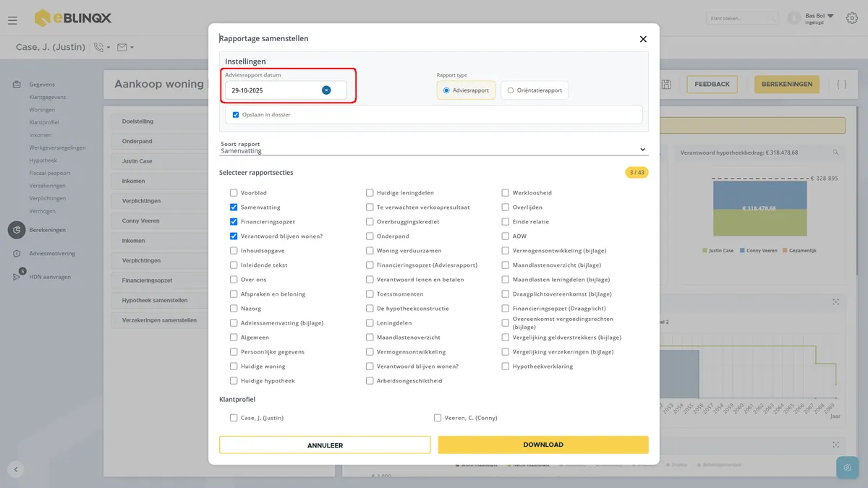
Task: Click the curly braces icon
Action: [x=841, y=85]
